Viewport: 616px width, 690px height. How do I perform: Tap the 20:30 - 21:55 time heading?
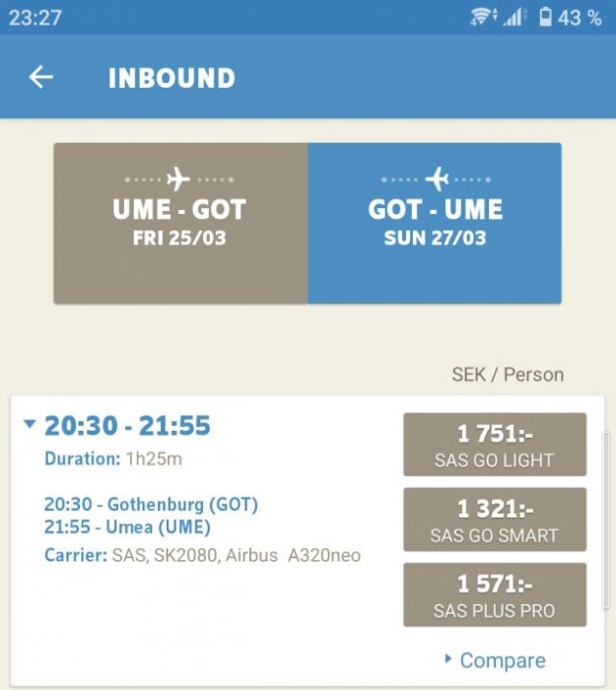(x=127, y=426)
